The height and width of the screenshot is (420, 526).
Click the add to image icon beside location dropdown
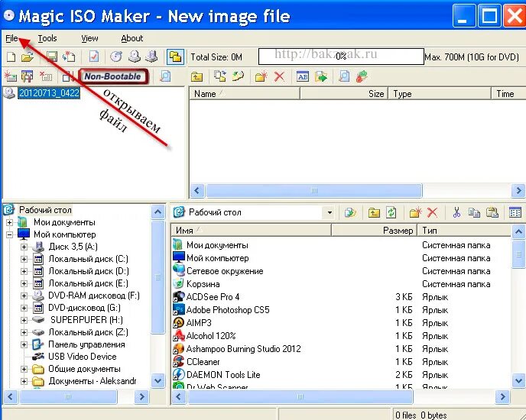(x=350, y=212)
